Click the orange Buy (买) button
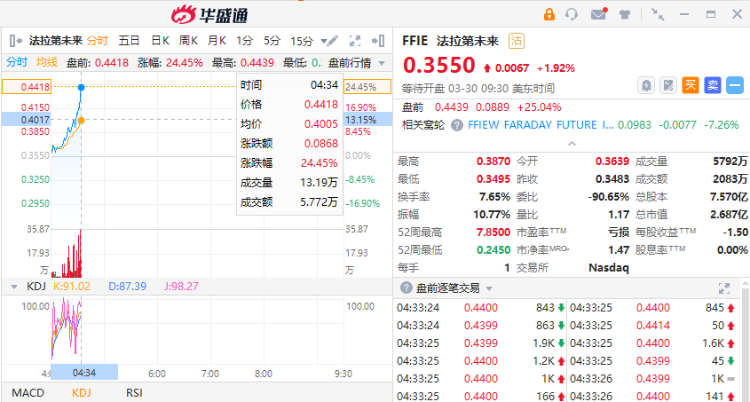The width and height of the screenshot is (750, 402). pyautogui.click(x=690, y=86)
